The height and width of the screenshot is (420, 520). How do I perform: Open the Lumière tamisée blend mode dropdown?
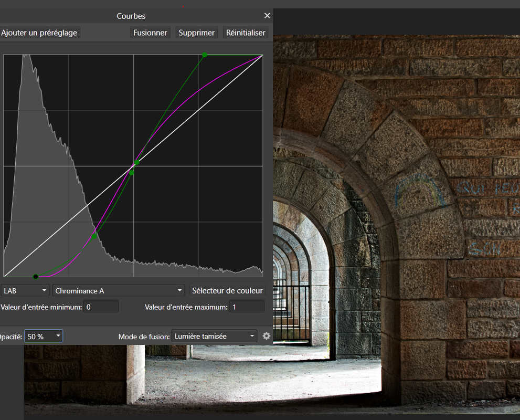[214, 336]
